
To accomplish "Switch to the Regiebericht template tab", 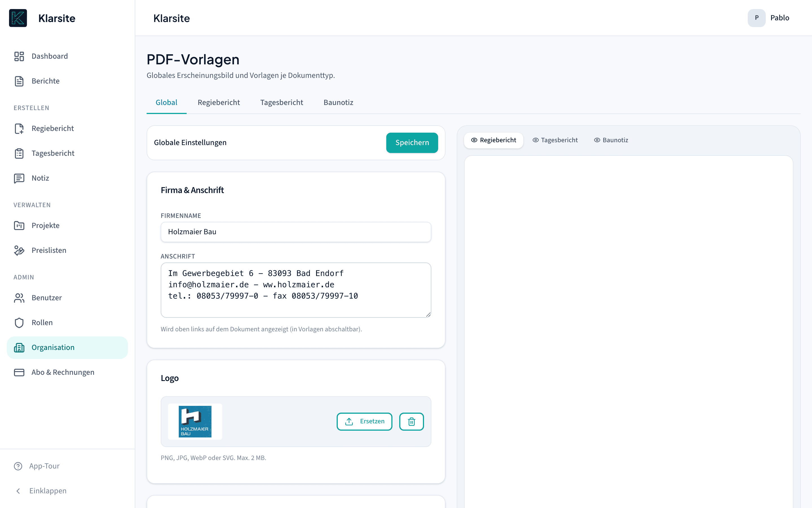I will [x=219, y=102].
